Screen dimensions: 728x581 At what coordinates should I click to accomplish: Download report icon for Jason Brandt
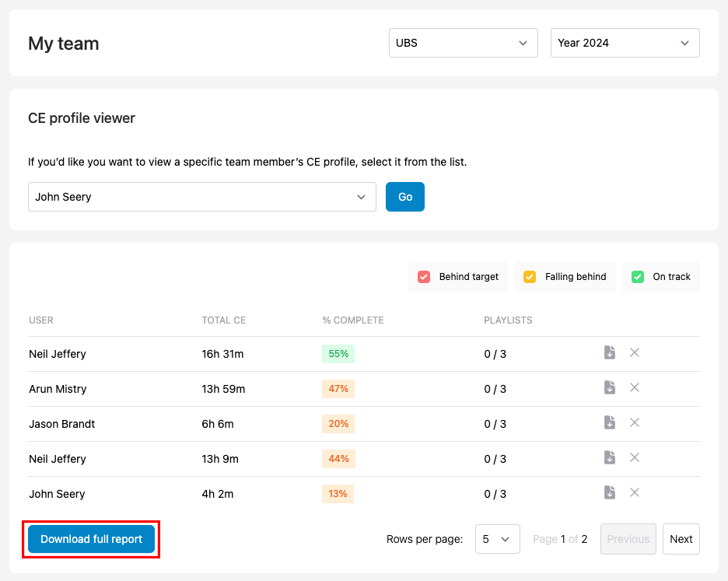click(610, 422)
